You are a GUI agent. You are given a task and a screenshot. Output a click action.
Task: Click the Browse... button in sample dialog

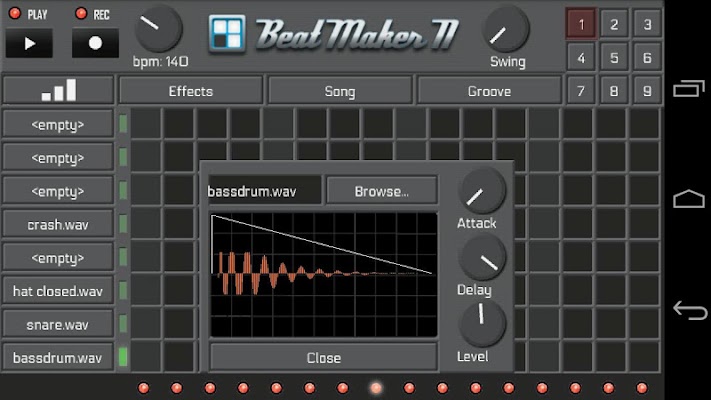pyautogui.click(x=382, y=191)
